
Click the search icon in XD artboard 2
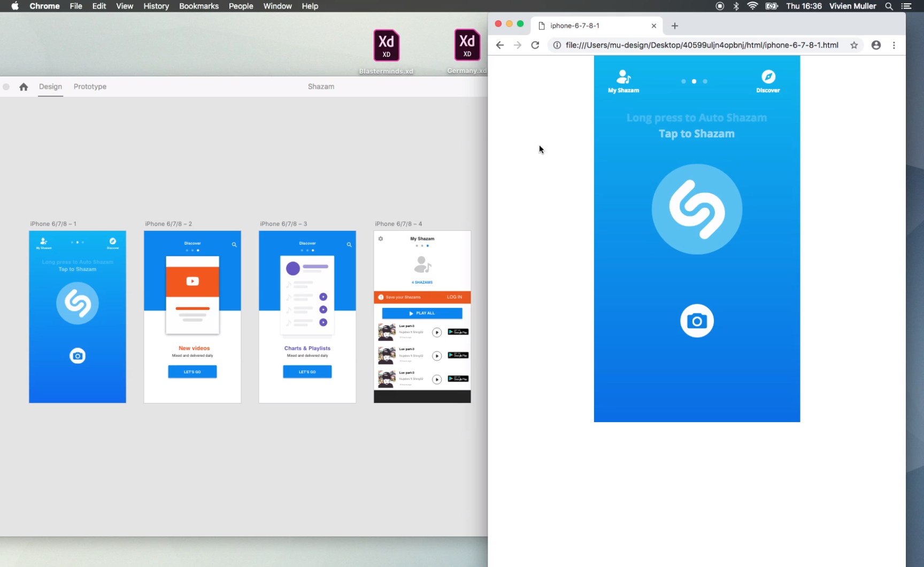coord(234,244)
